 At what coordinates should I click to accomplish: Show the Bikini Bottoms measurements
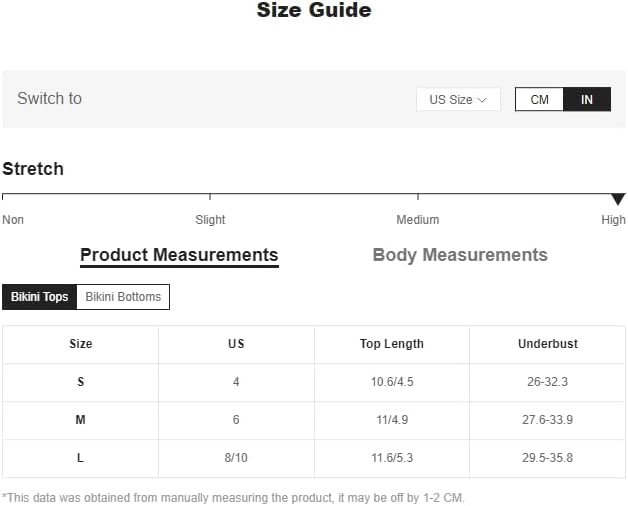coord(123,297)
